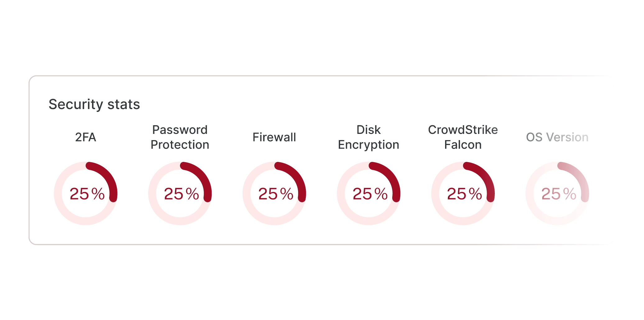Viewport: 644px width, 320px height.
Task: Click Disk Encryption's 25% value
Action: 370,194
